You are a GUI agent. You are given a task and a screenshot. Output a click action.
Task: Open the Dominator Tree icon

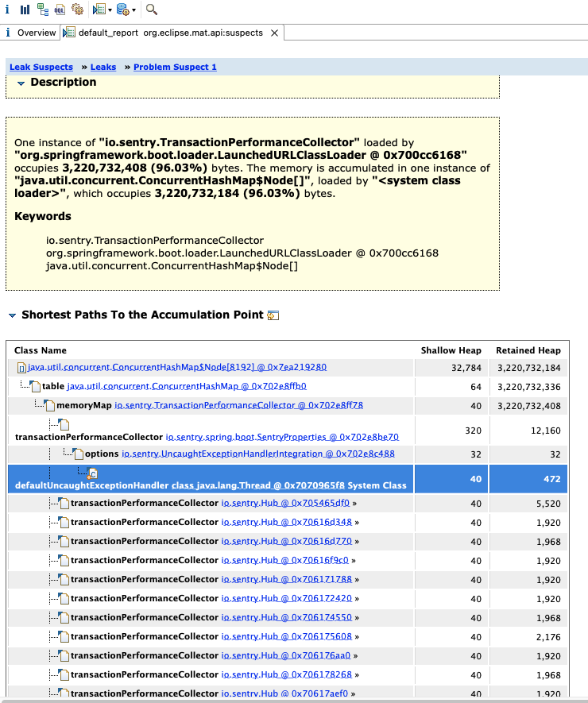(x=43, y=10)
